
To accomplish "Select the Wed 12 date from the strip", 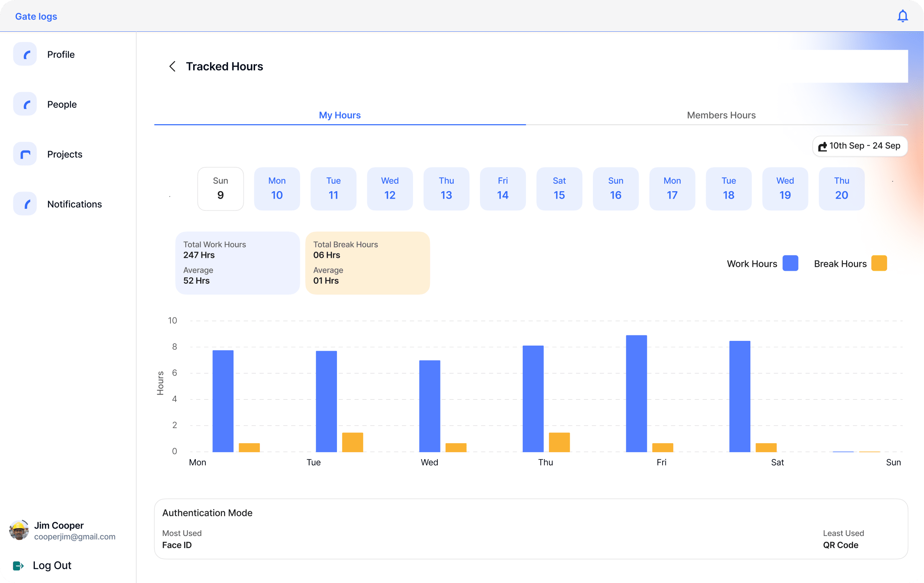I will (x=390, y=188).
